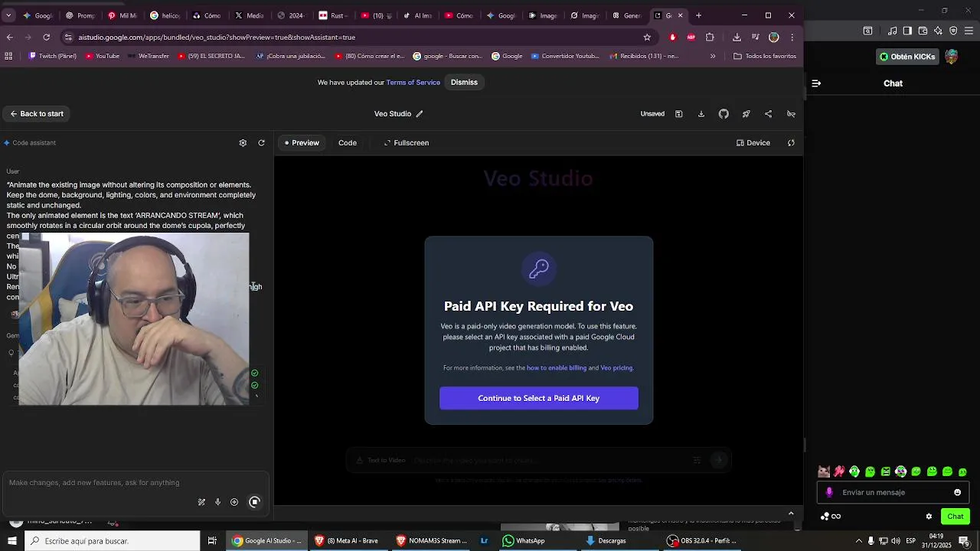
Task: Edit the Veo Studio app name pencil icon
Action: [419, 114]
